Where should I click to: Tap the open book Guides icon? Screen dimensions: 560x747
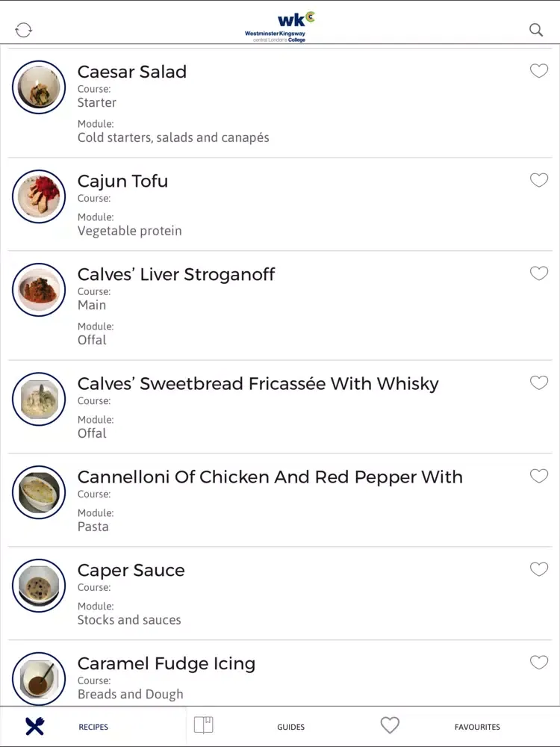[x=204, y=725]
